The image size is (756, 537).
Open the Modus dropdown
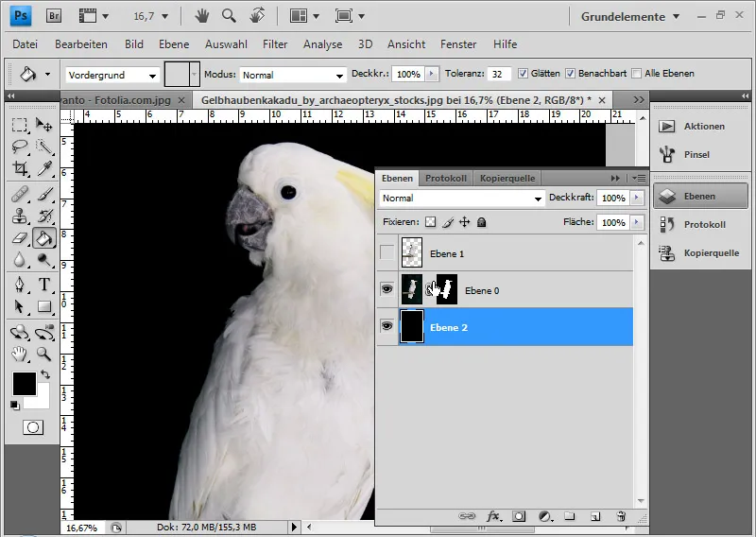[293, 75]
